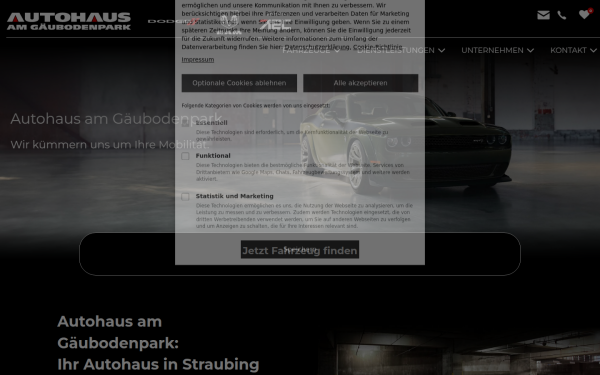The image size is (600, 375).
Task: Expand the Kontakt menu chevron
Action: tap(593, 51)
